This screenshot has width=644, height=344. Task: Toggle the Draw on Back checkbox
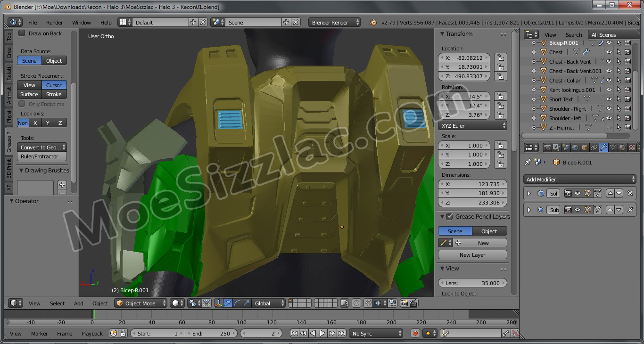tap(22, 33)
